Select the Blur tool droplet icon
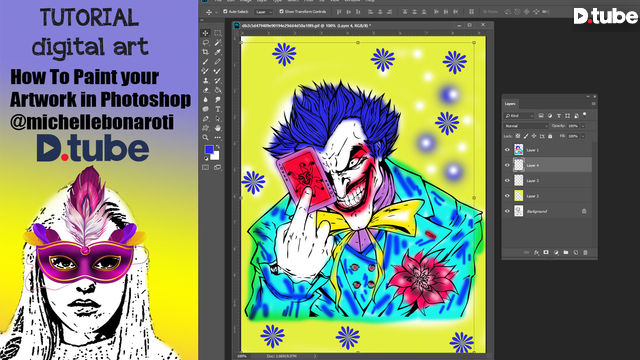 (205, 100)
